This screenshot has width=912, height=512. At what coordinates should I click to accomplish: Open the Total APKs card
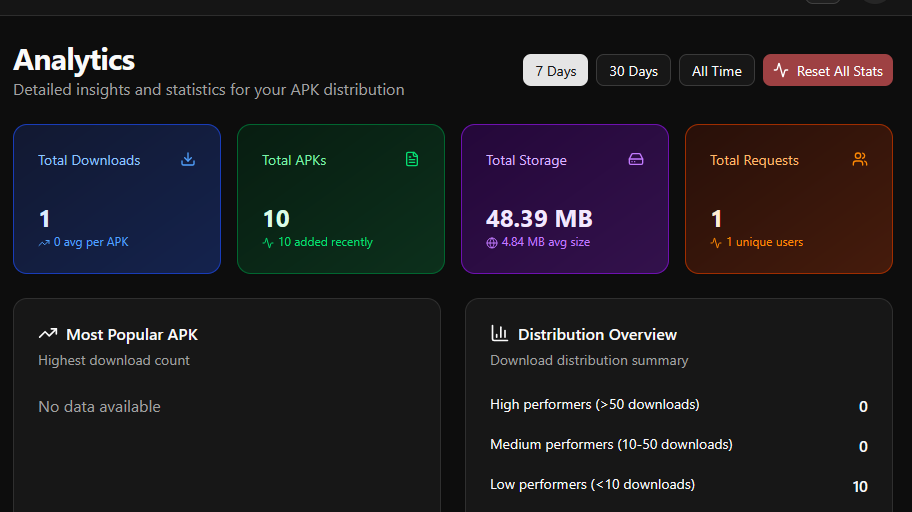(x=341, y=199)
